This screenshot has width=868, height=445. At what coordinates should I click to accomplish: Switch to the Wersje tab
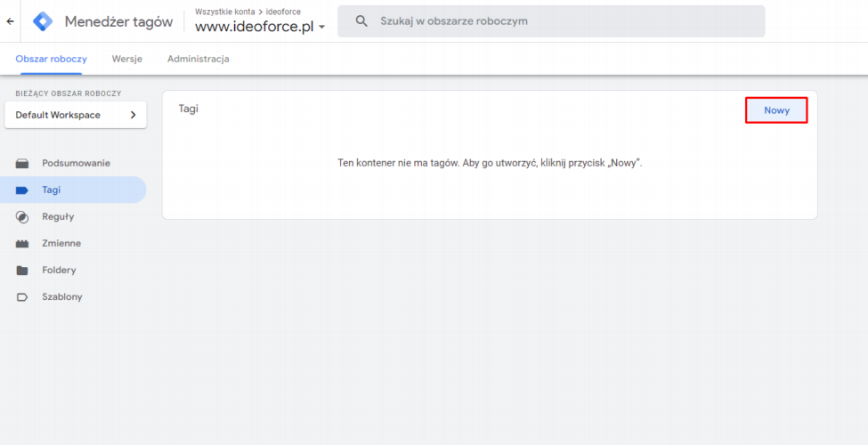tap(126, 59)
